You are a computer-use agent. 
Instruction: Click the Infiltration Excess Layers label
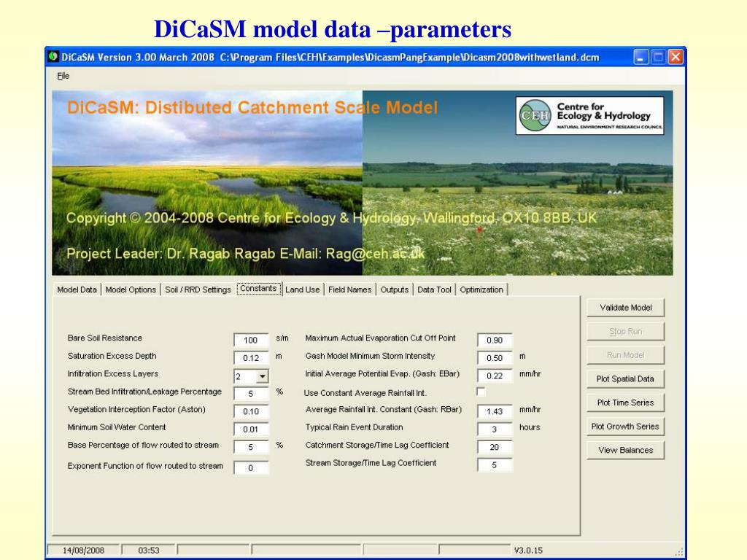pyautogui.click(x=113, y=374)
